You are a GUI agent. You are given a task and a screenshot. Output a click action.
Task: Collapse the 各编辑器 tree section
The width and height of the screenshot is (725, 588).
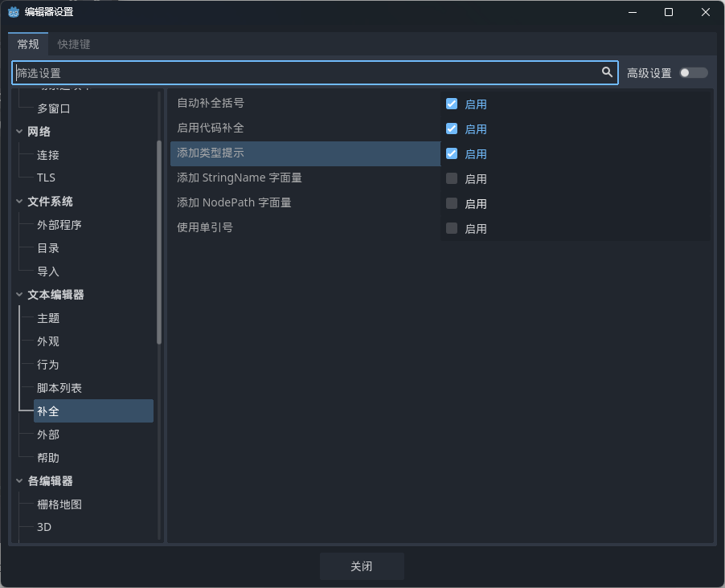point(19,481)
